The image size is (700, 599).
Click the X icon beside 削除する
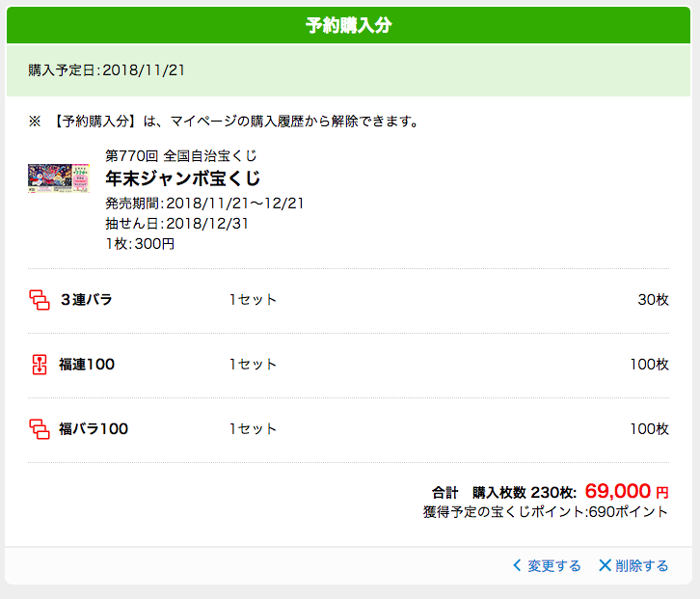point(605,565)
